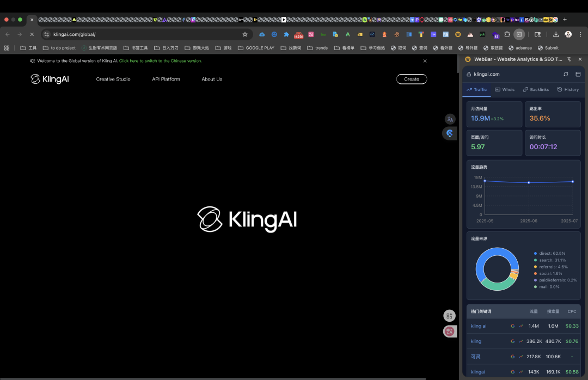
Task: Click the green pub extension icon
Action: [x=482, y=34]
